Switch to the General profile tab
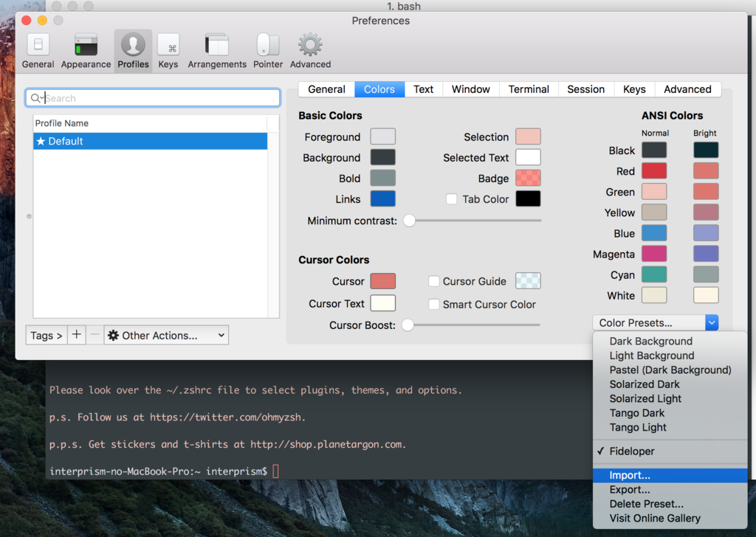The width and height of the screenshot is (756, 537). coord(326,89)
